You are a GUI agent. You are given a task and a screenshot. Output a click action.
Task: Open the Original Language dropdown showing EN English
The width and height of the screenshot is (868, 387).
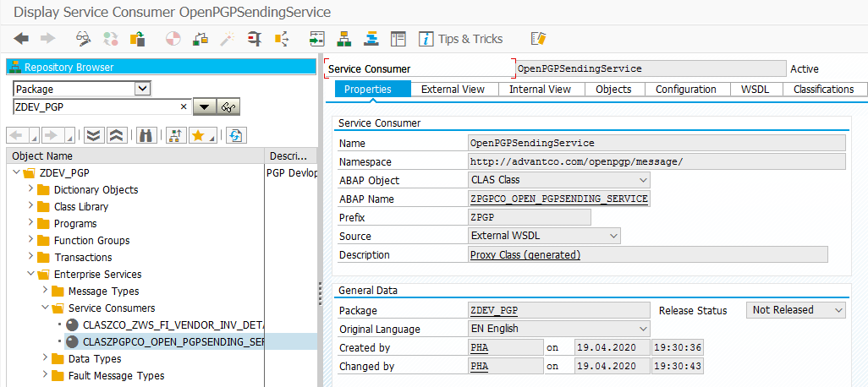[643, 329]
